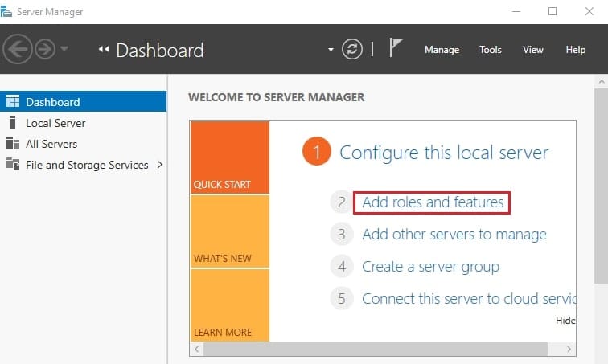Open the Help menu

(576, 50)
